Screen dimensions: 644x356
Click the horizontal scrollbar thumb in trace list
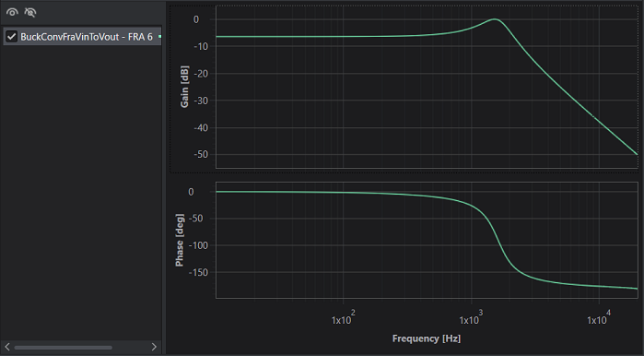pos(63,348)
